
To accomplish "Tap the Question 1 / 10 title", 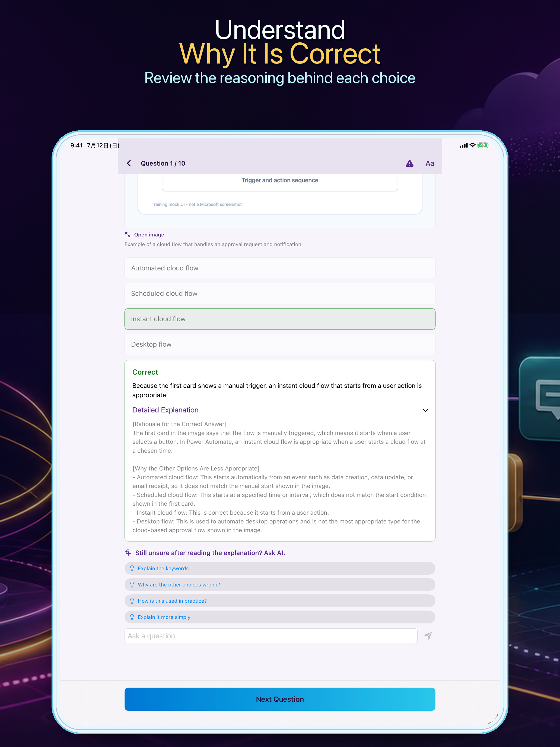I will pyautogui.click(x=163, y=163).
